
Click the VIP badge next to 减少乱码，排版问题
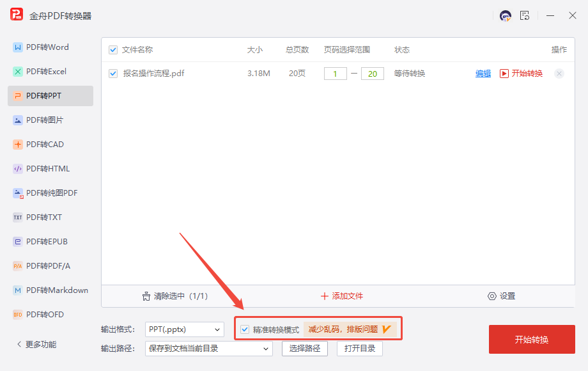(x=386, y=329)
